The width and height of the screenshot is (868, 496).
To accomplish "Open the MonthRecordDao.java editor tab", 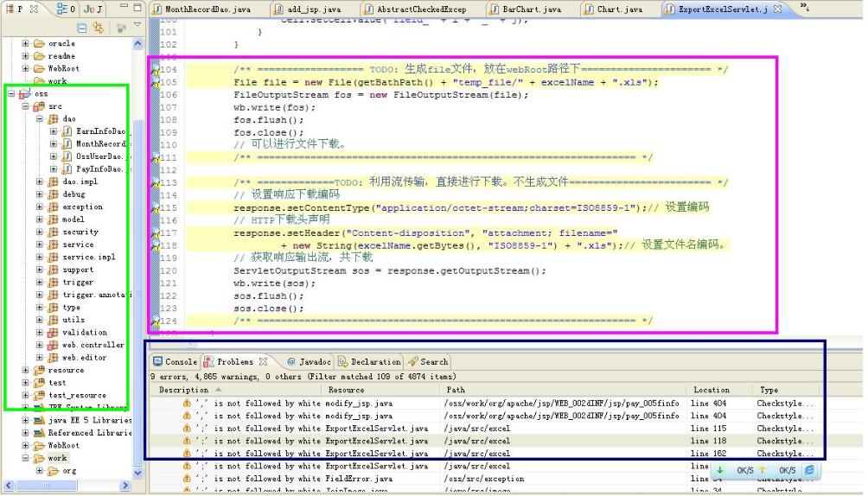I will [201, 10].
